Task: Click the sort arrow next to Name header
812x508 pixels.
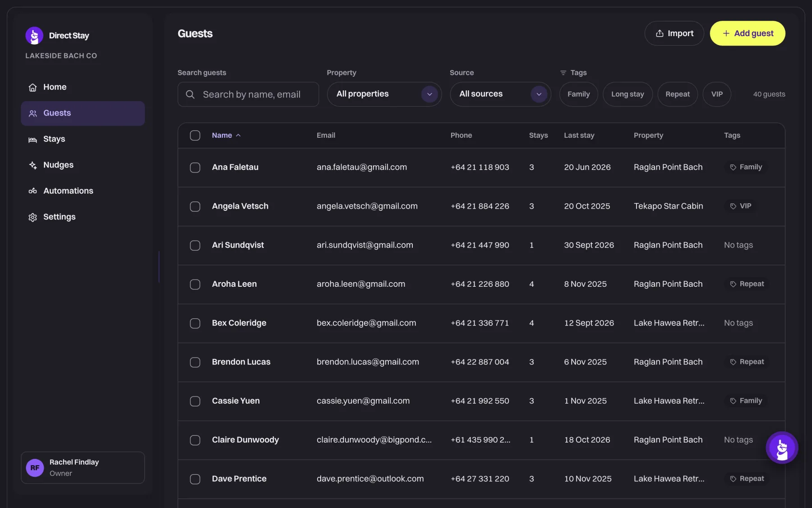Action: tap(238, 135)
